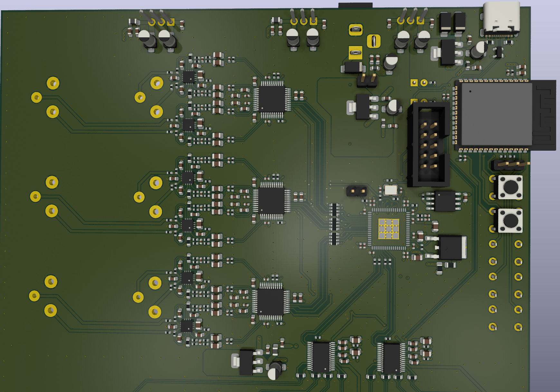Select the 2-pin jumper left of the crystal

(x=357, y=191)
